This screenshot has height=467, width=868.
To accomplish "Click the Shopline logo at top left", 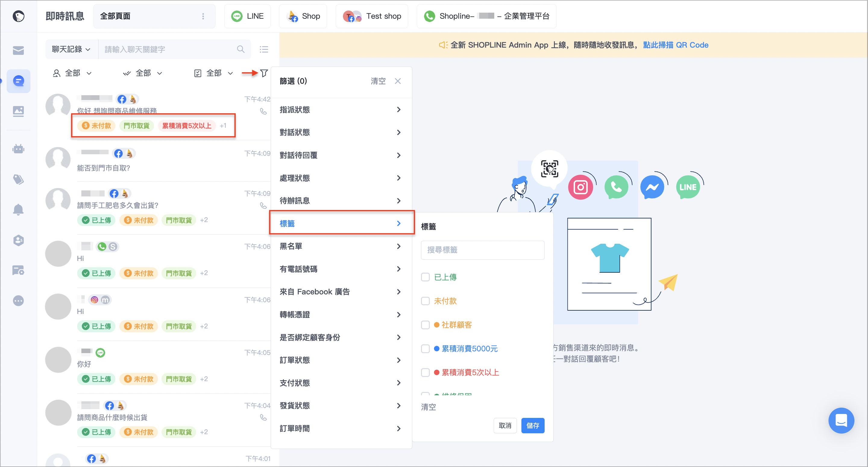I will tap(18, 16).
